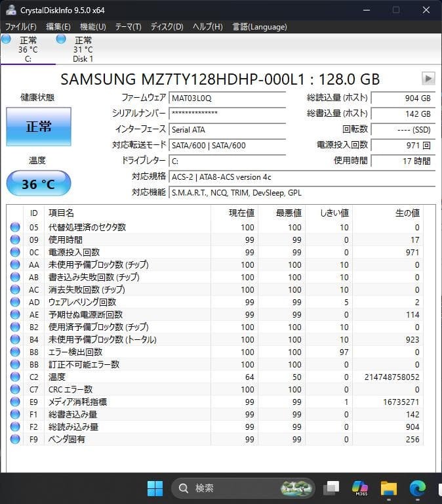Screen dimensions: 442x504
Task: Click the status icon for ID C2 row
Action: tap(15, 377)
